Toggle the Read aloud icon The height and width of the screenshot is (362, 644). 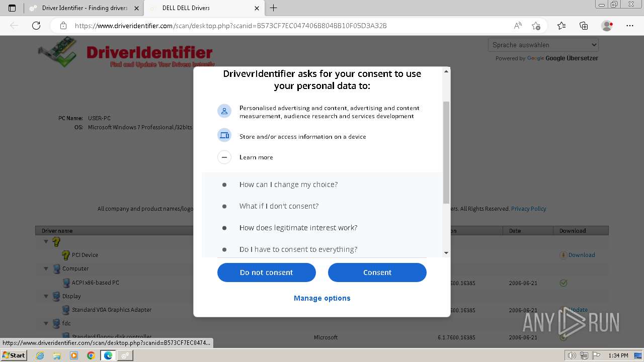pos(518,26)
